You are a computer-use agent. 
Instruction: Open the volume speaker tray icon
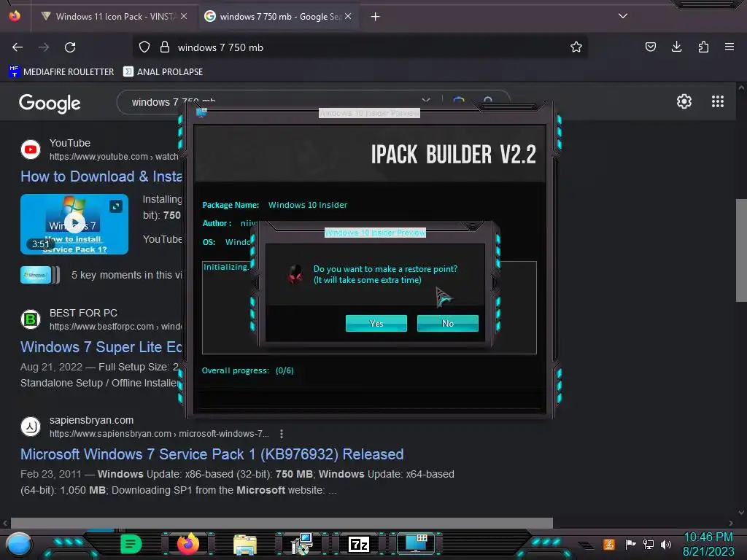[x=666, y=544]
